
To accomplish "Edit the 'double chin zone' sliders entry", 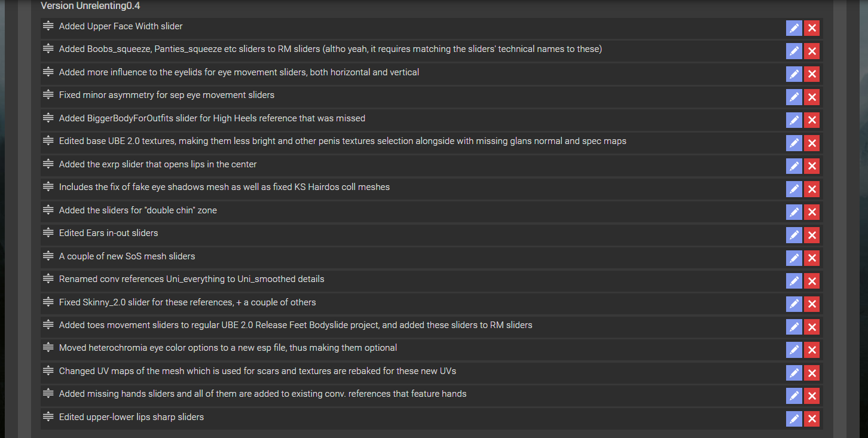I will (793, 212).
